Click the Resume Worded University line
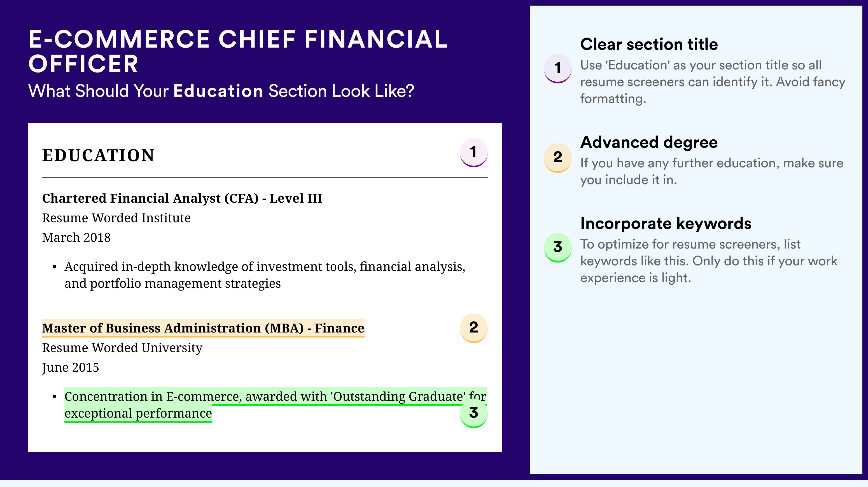 point(122,348)
